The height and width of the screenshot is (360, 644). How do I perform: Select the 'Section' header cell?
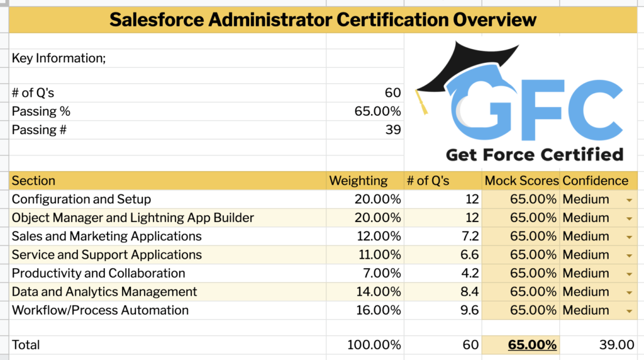click(167, 181)
